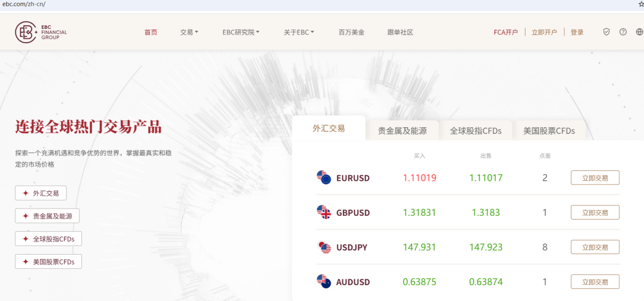Click 立即交易 for AUDUSD
This screenshot has width=644, height=301.
(595, 282)
